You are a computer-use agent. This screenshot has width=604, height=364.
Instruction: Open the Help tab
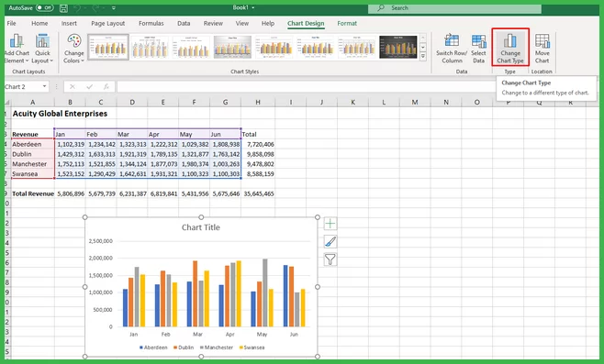click(x=268, y=24)
